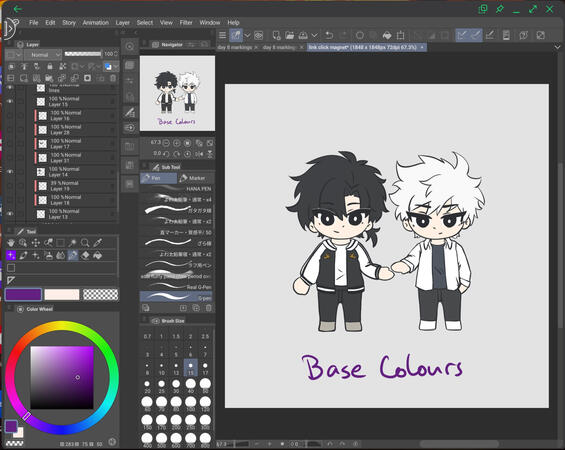Show hidden Layer 31 via its eye box
565x450 pixels.
pos(10,158)
